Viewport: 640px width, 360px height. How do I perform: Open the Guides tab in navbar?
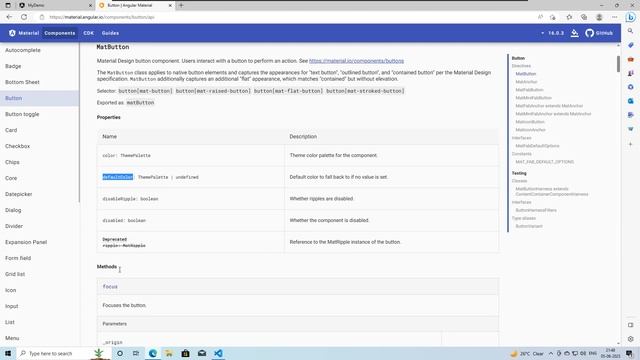[110, 33]
